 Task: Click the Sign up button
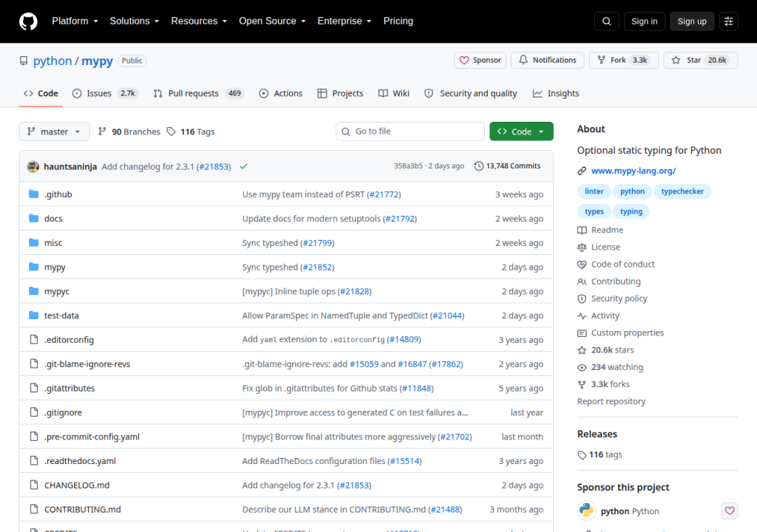(691, 21)
